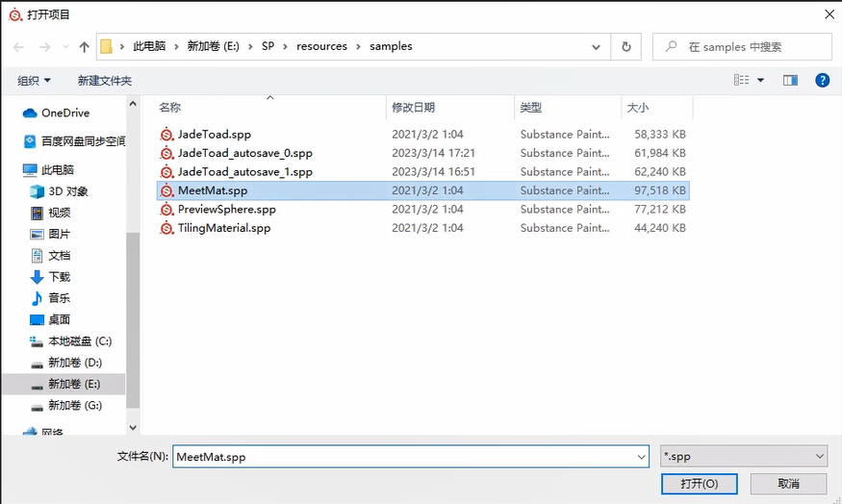
Task: Click the TilingMaterial.spp file icon
Action: click(167, 228)
